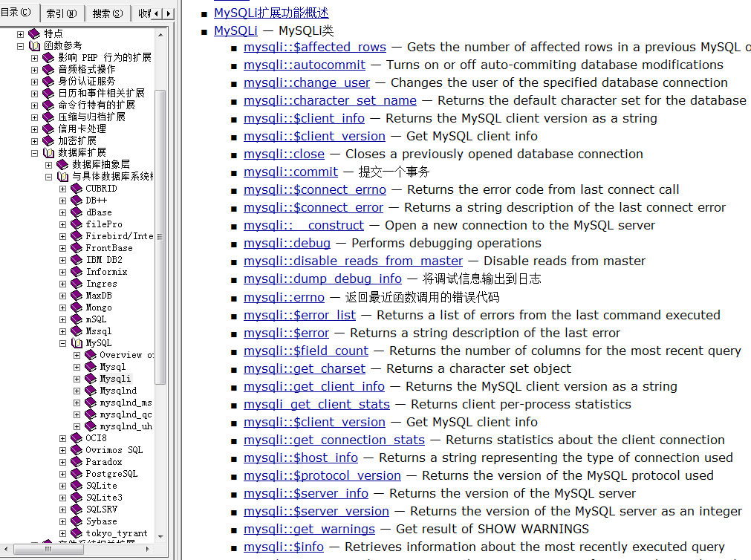Expand the 特点 tree node
Screen dimensions: 751x560
pos(20,34)
